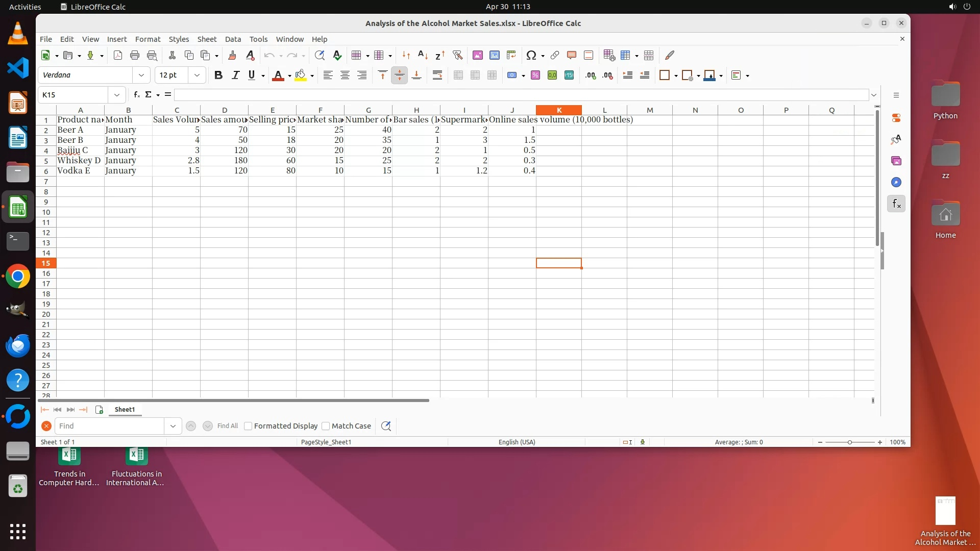The image size is (980, 551).
Task: Click the Merge and Center Cells icon
Action: click(x=458, y=76)
